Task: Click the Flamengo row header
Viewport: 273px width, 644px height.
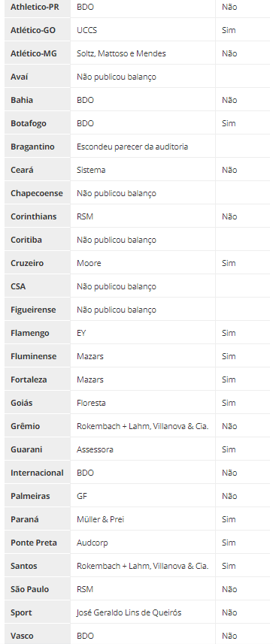Action: pyautogui.click(x=38, y=333)
